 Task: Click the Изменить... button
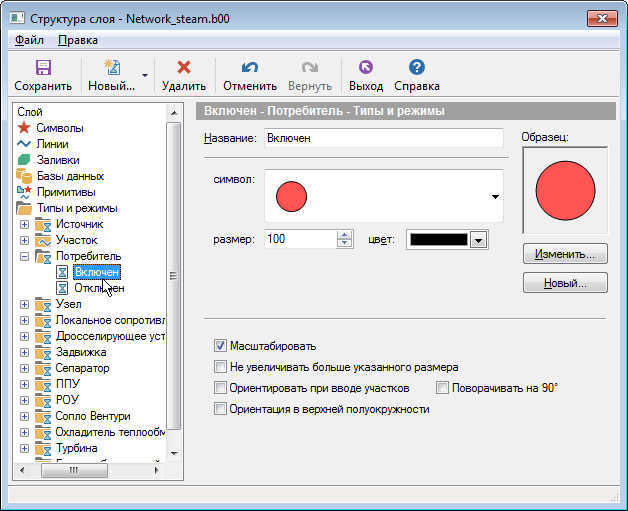point(565,254)
